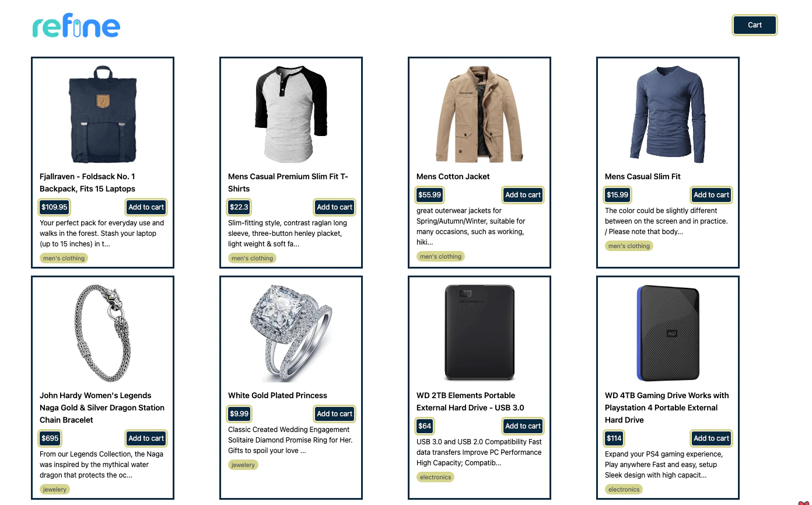Add White Gold Plated Princess to cart

(334, 414)
